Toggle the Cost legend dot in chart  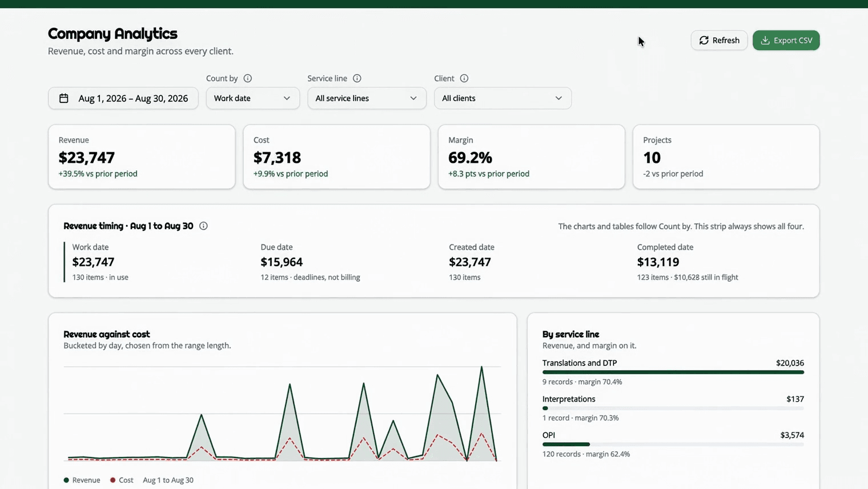point(112,480)
